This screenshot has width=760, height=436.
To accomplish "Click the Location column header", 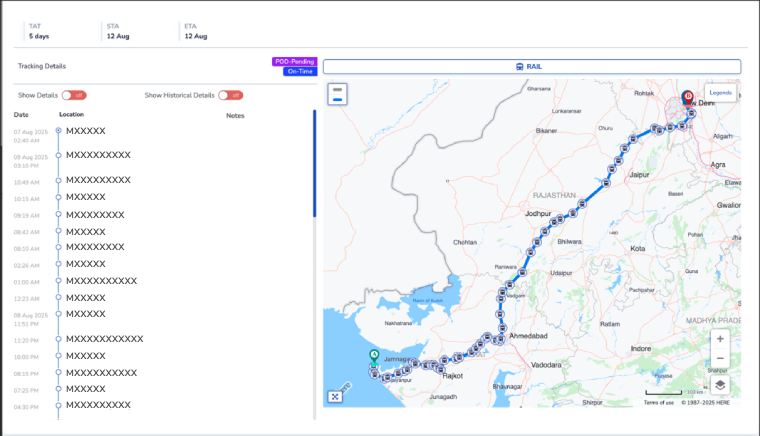I will click(x=71, y=115).
